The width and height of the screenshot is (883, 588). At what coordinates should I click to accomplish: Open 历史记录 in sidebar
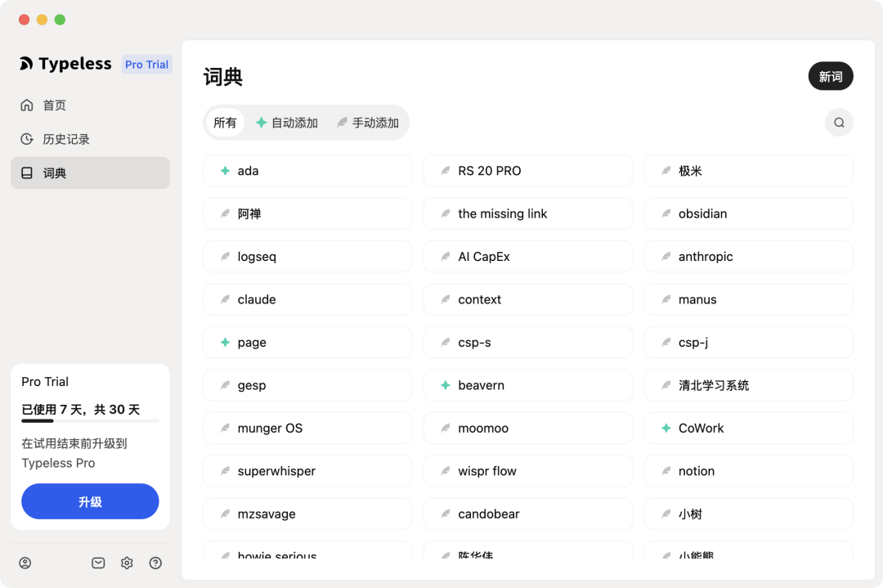[90, 139]
